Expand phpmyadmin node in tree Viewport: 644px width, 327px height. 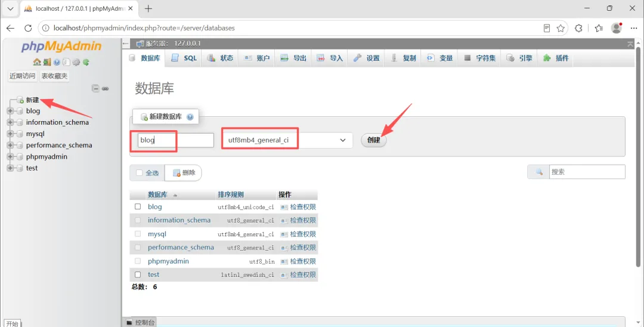pyautogui.click(x=10, y=156)
